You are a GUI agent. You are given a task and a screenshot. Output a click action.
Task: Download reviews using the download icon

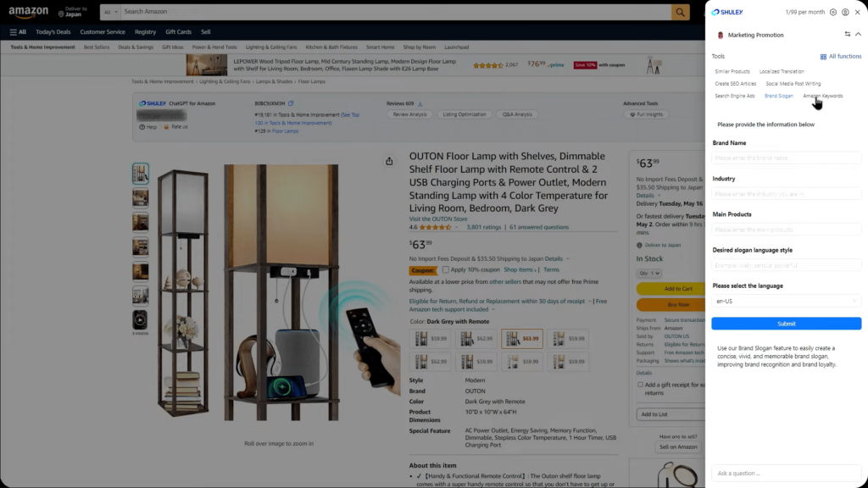(x=420, y=103)
